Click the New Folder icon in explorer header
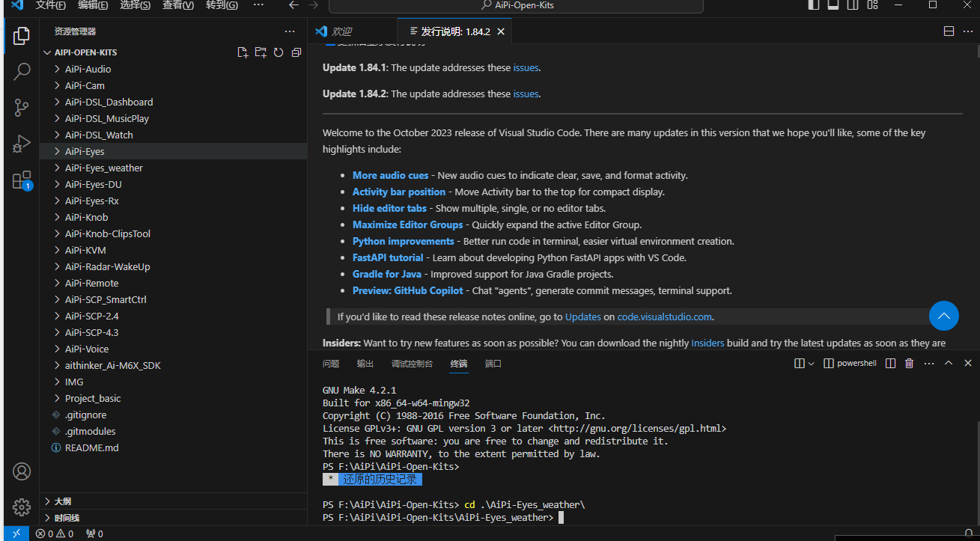The image size is (980, 541). [261, 52]
